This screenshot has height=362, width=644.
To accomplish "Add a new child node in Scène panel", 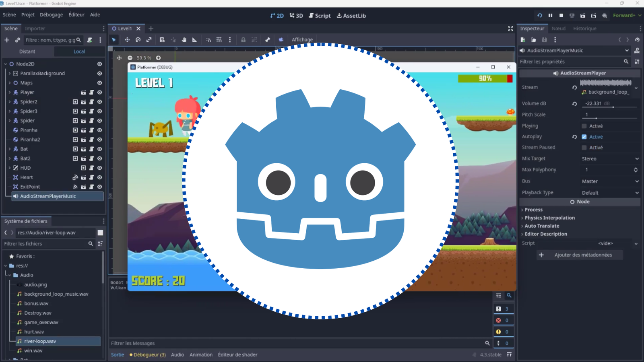I will [x=6, y=40].
